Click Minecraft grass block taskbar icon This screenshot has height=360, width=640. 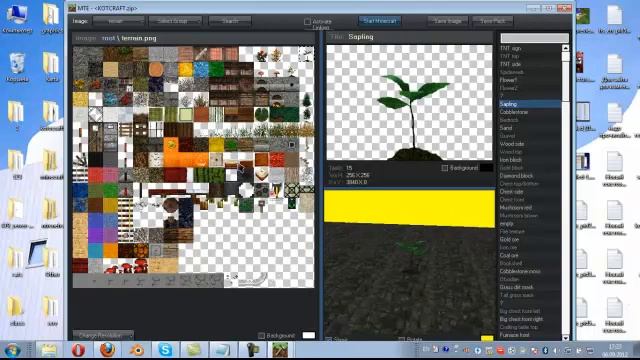pos(280,350)
